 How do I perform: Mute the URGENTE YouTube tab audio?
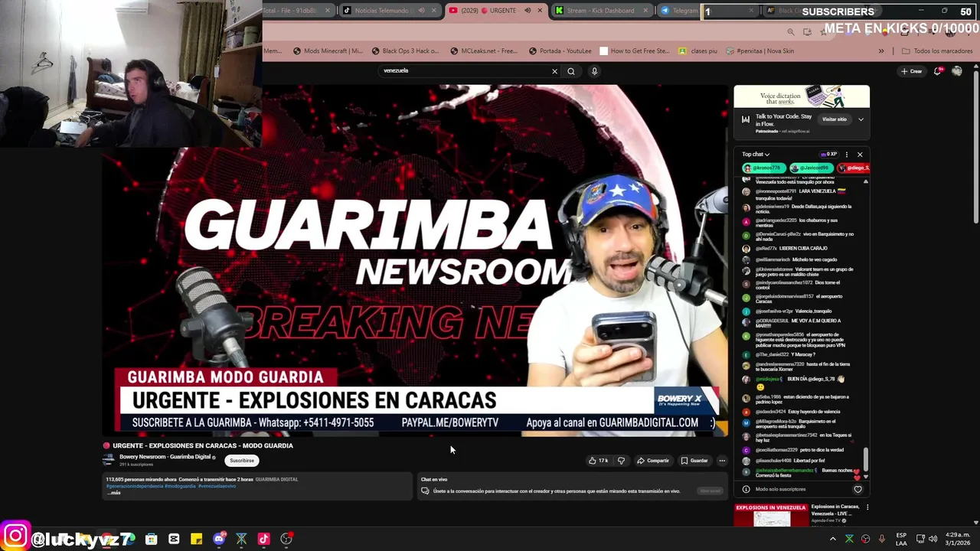pyautogui.click(x=528, y=11)
